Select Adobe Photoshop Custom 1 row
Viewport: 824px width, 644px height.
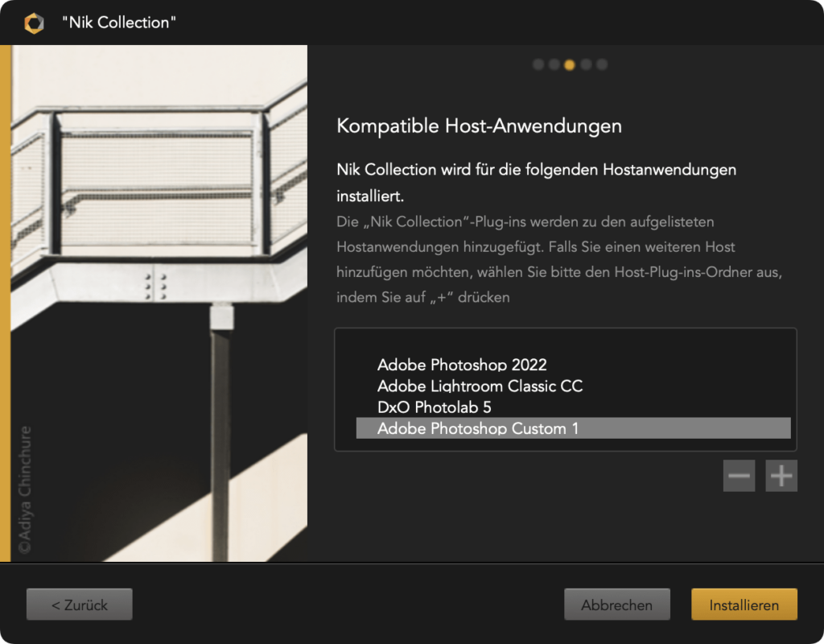pos(573,428)
